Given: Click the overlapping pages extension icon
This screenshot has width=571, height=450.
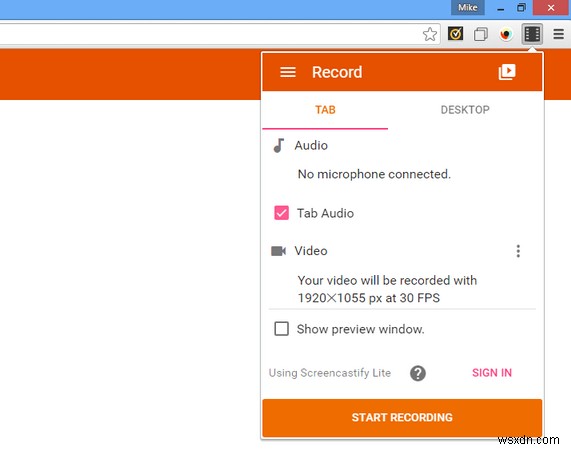Looking at the screenshot, I should coord(481,35).
